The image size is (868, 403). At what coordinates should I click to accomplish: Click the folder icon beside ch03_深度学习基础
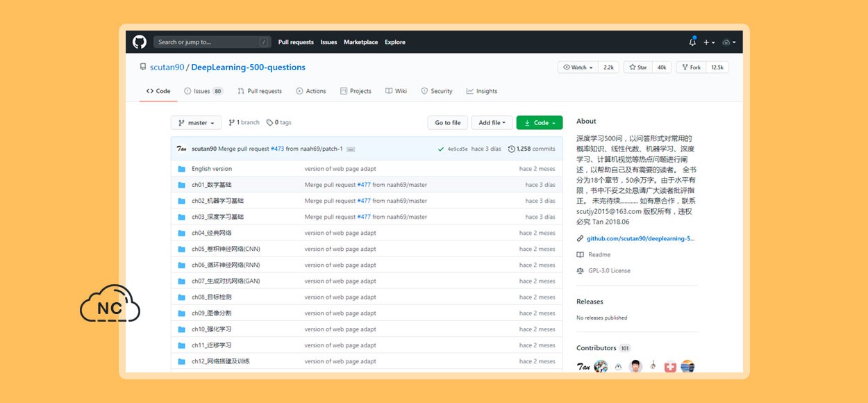181,217
